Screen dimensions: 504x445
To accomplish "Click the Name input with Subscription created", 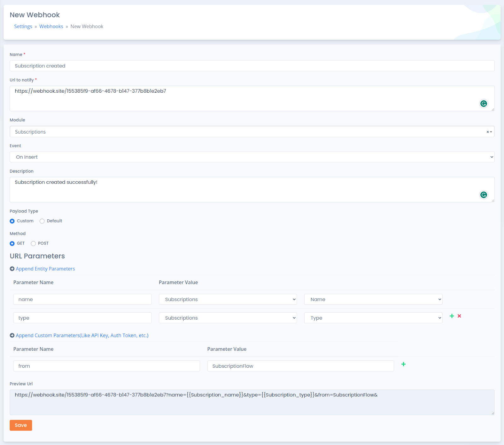I will 252,66.
